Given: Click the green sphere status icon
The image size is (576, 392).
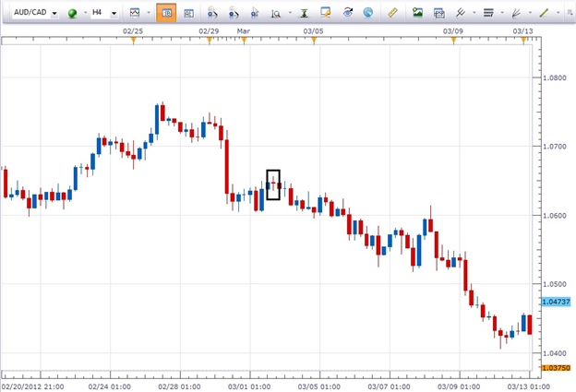Looking at the screenshot, I should point(72,13).
